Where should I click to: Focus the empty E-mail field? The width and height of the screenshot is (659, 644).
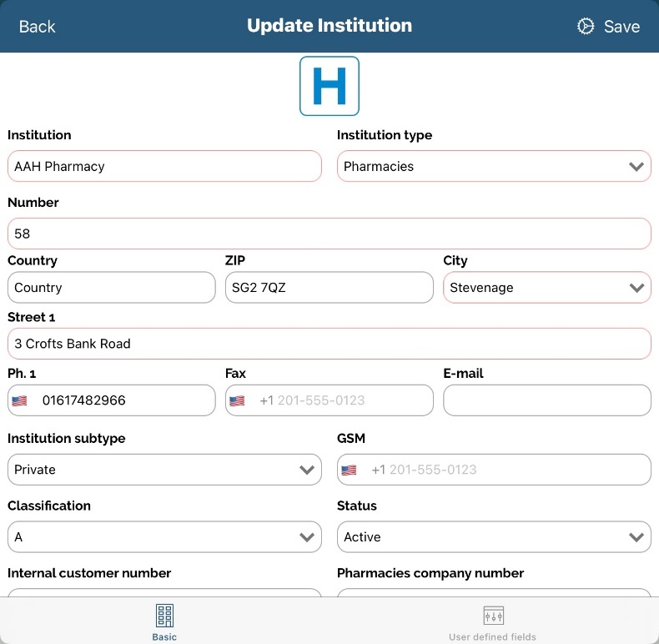(x=546, y=400)
